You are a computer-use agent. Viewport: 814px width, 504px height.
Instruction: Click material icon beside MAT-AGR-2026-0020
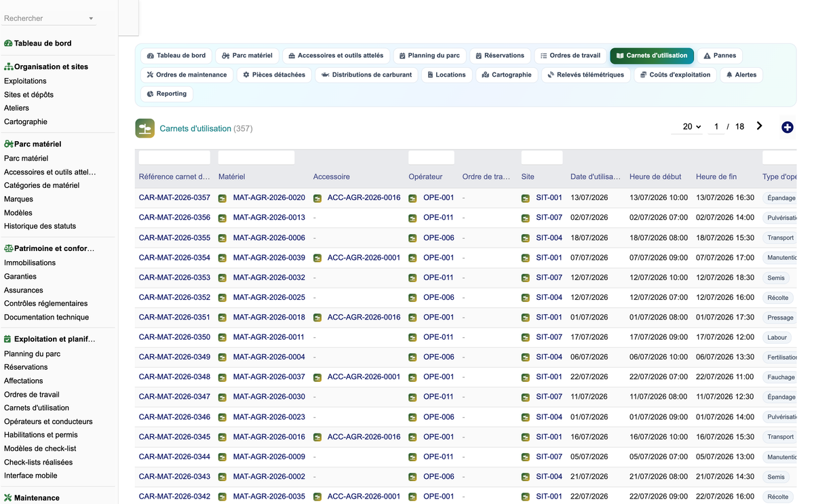(222, 198)
